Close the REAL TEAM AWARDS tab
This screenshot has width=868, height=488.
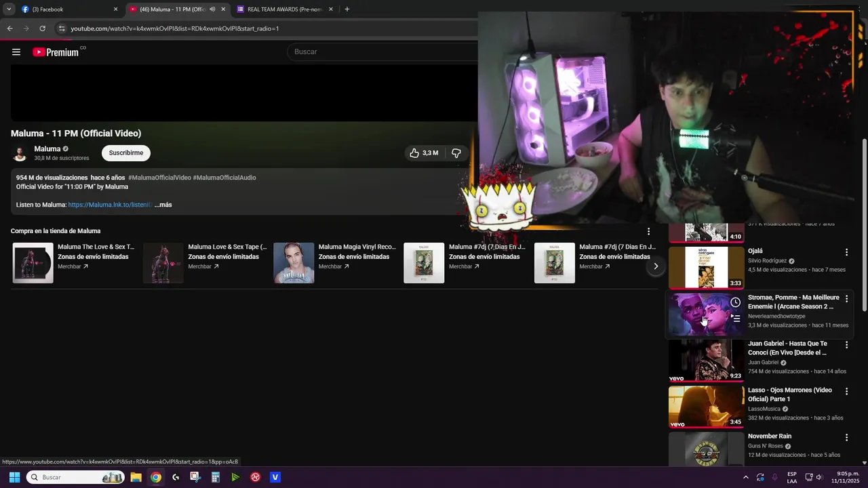pyautogui.click(x=331, y=9)
